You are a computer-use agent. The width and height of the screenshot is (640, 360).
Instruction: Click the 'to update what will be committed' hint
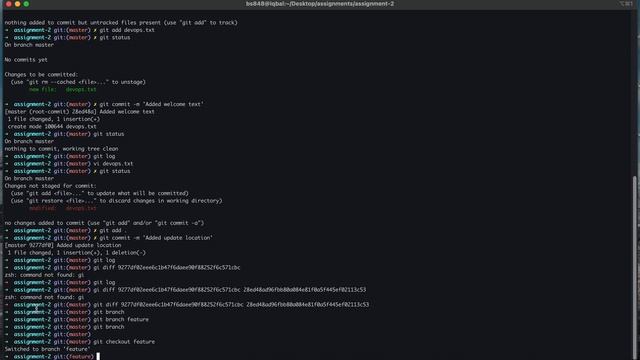[x=100, y=193]
